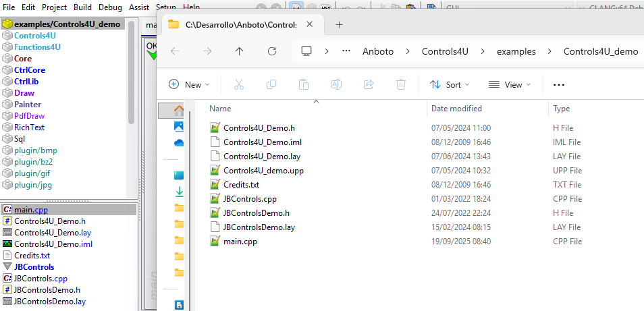Click the Controls4U breadcrumb link
The width and height of the screenshot is (644, 311).
[x=445, y=51]
